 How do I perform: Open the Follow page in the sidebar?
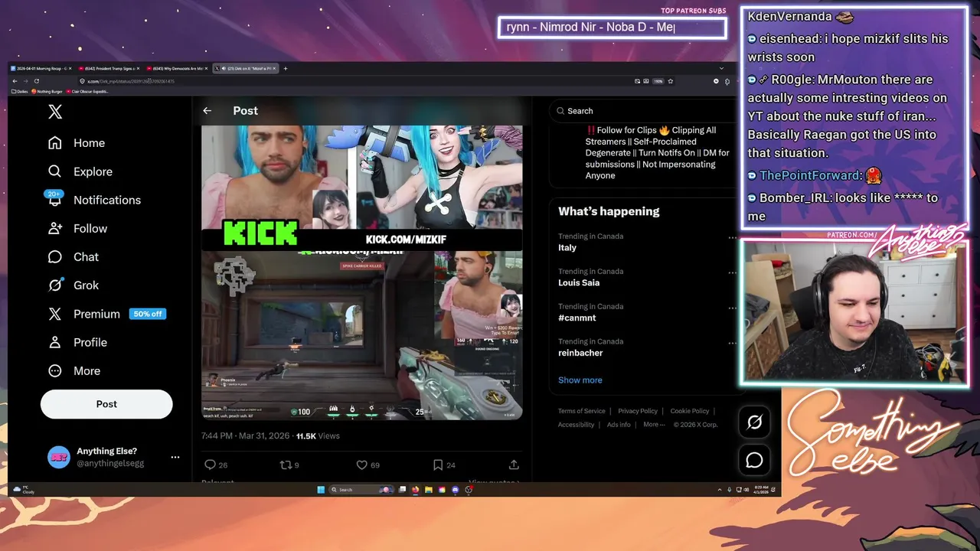tap(77, 228)
